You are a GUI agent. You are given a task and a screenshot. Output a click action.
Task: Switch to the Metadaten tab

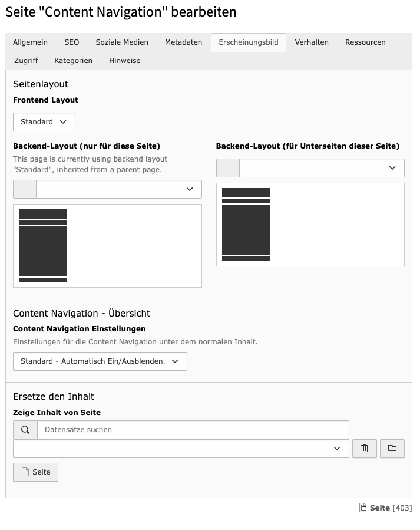click(183, 42)
